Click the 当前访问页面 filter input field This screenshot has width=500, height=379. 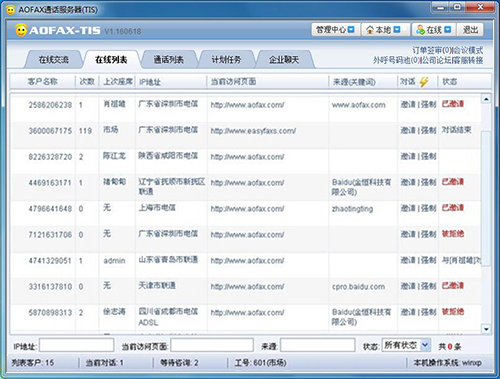212,345
